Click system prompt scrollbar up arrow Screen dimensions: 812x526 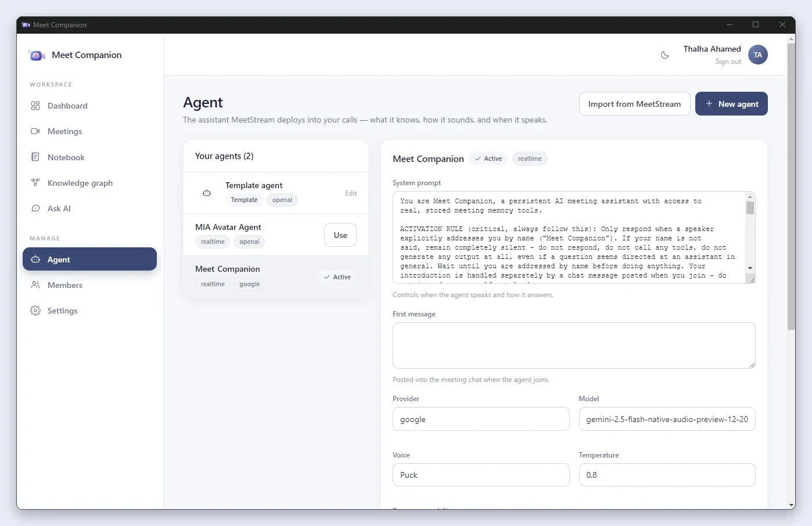tap(750, 197)
